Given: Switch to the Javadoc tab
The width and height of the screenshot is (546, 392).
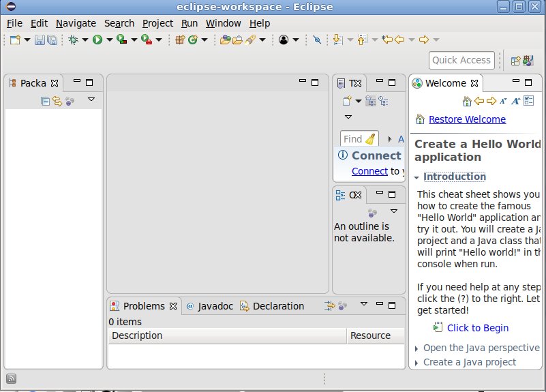Looking at the screenshot, I should (210, 306).
